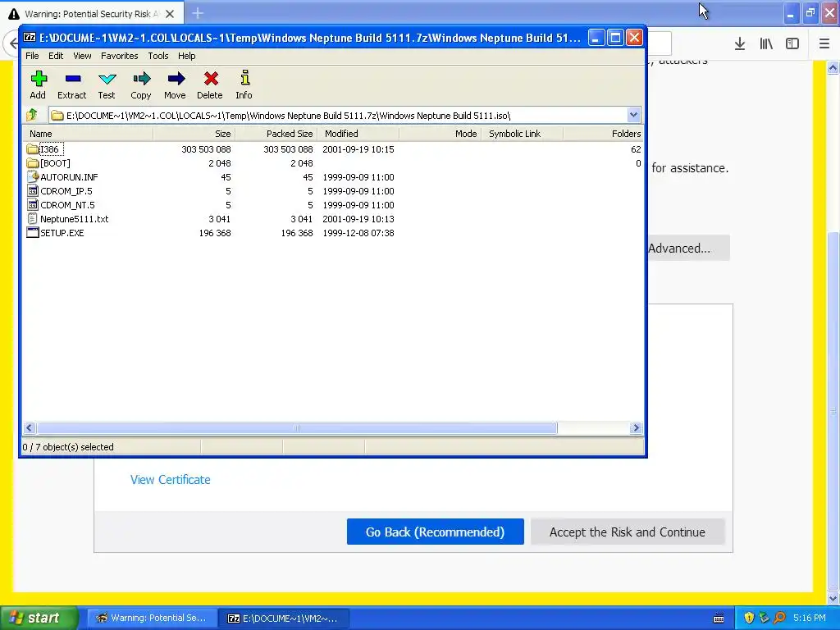Click Go Back (Recommended) button
Image resolution: width=840 pixels, height=630 pixels.
click(435, 532)
